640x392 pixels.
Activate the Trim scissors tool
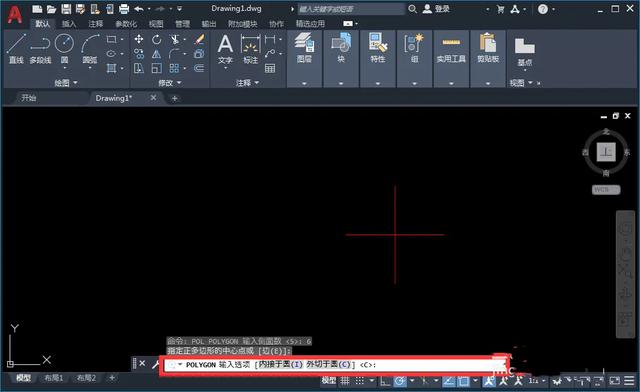click(x=175, y=39)
